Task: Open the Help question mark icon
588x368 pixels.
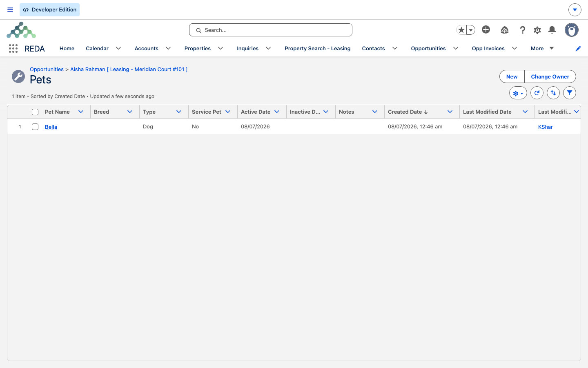Action: tap(522, 30)
